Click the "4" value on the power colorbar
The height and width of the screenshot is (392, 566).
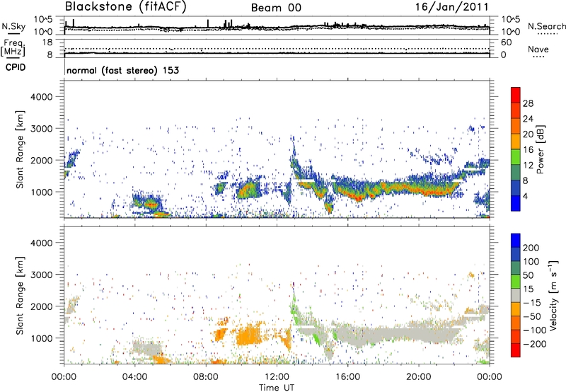[x=525, y=196]
